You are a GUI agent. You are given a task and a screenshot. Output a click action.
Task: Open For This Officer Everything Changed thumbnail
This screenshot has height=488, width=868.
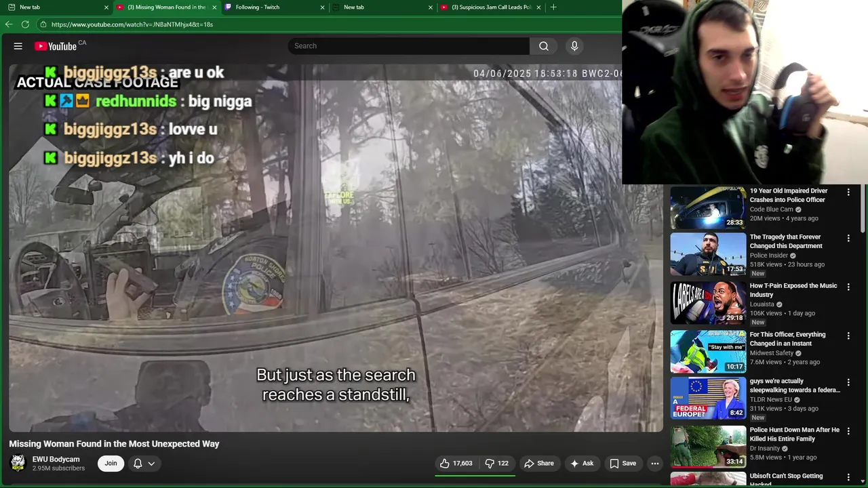point(708,351)
